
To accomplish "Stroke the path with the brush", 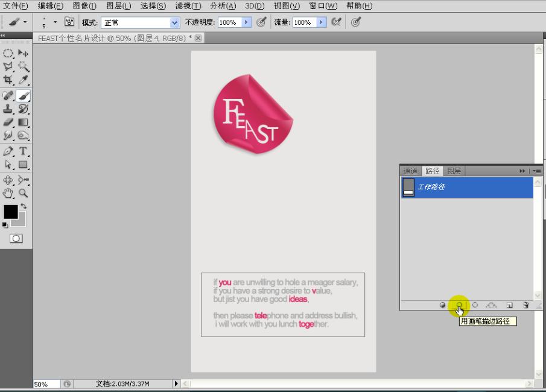I will click(460, 305).
